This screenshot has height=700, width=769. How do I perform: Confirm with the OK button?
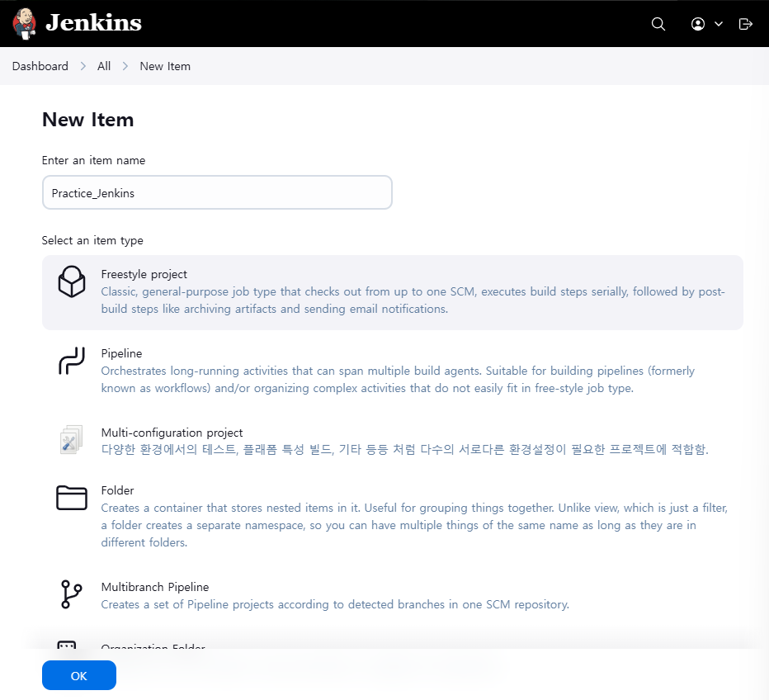[x=79, y=675]
